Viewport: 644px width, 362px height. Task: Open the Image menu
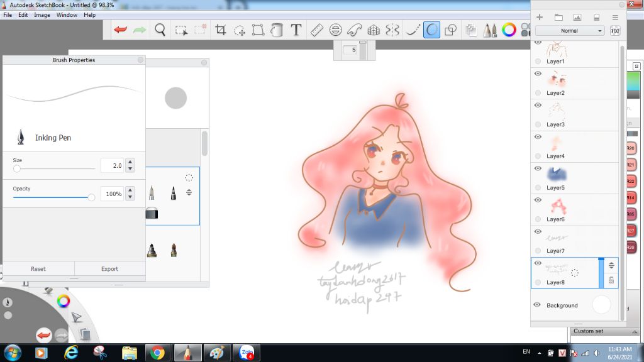pos(42,15)
